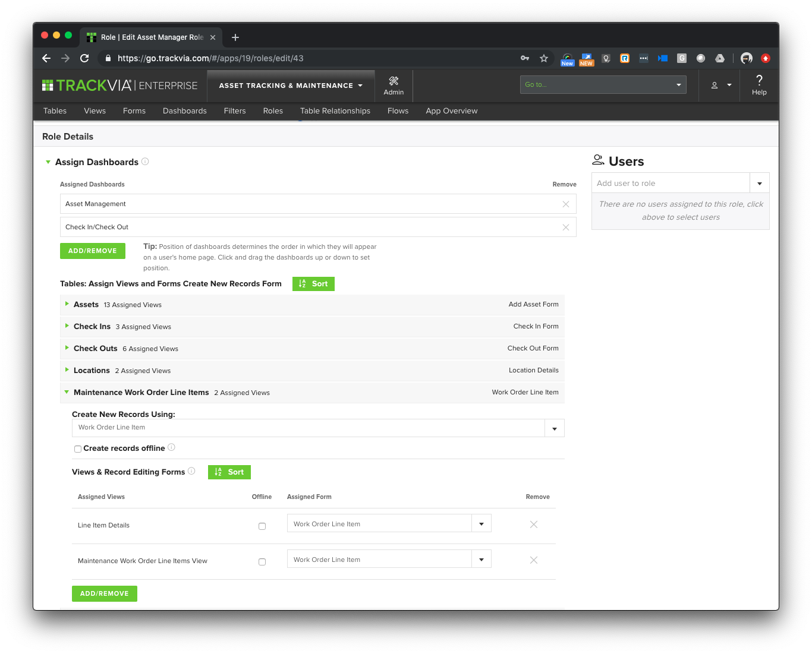Open the Roles menu
This screenshot has width=812, height=654.
click(273, 111)
